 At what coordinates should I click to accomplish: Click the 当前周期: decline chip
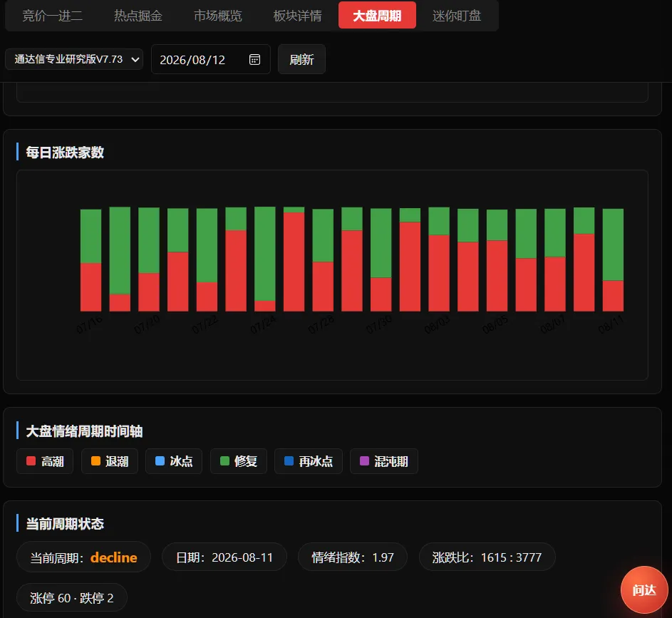click(x=83, y=557)
